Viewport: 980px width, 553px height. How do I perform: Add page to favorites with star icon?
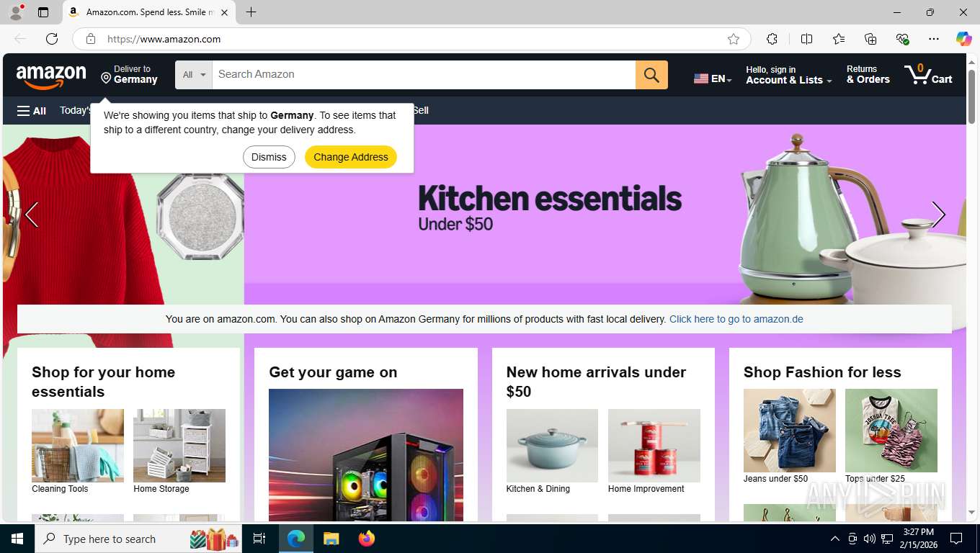coord(734,39)
